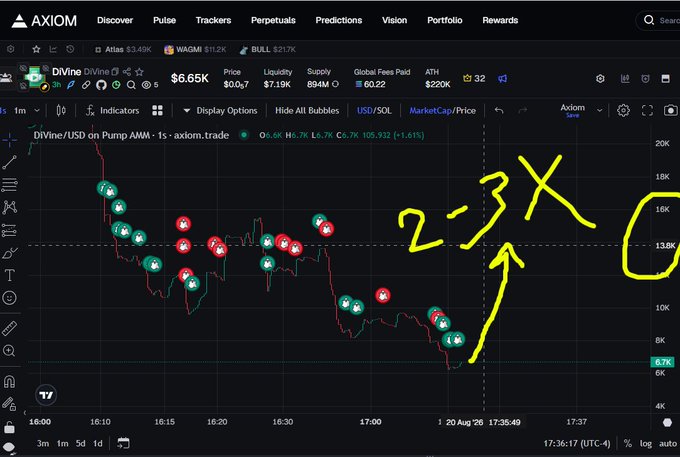This screenshot has height=457, width=680.
Task: Select the trend line tool
Action: click(x=10, y=162)
